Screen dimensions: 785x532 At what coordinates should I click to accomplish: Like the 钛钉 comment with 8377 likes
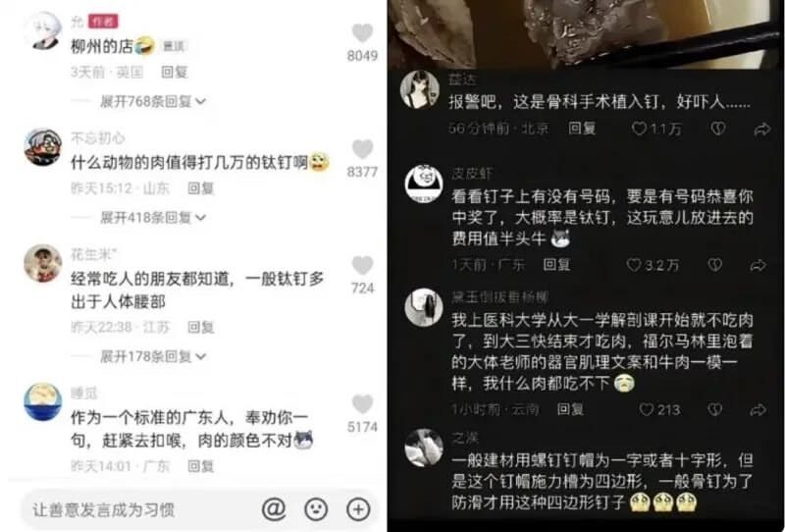click(362, 149)
